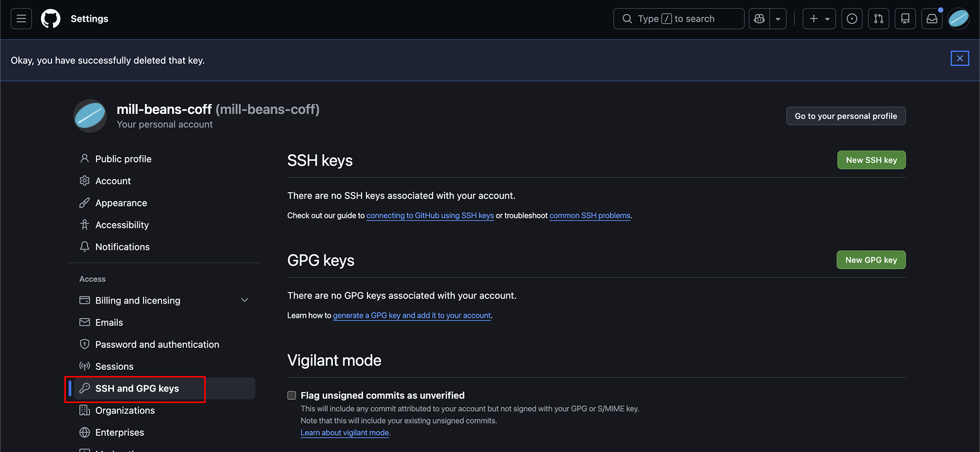Open pull requests icon in header

pyautogui.click(x=878, y=19)
